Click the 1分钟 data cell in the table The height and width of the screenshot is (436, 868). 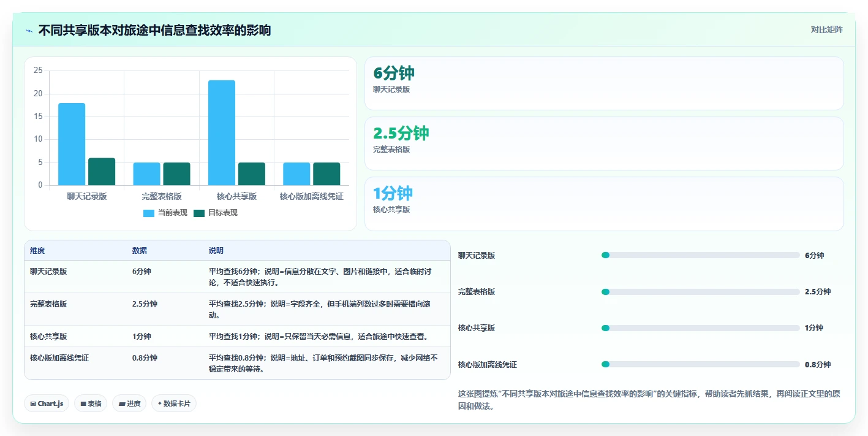[142, 337]
